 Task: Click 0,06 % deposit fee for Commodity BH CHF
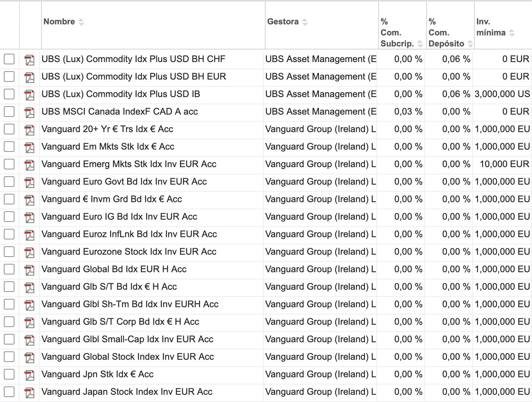tap(456, 59)
